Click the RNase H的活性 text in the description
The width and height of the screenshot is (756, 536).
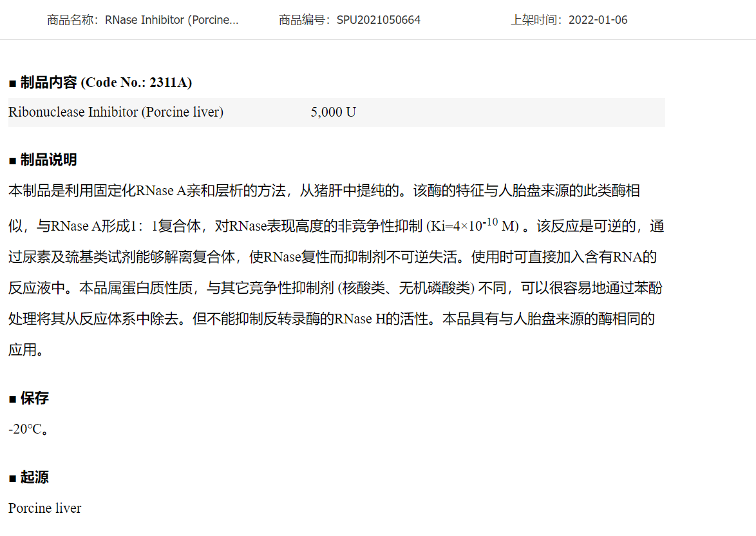(382, 319)
